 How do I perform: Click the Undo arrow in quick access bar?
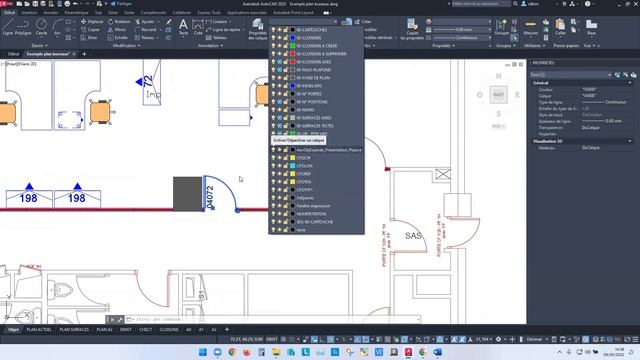[76, 4]
